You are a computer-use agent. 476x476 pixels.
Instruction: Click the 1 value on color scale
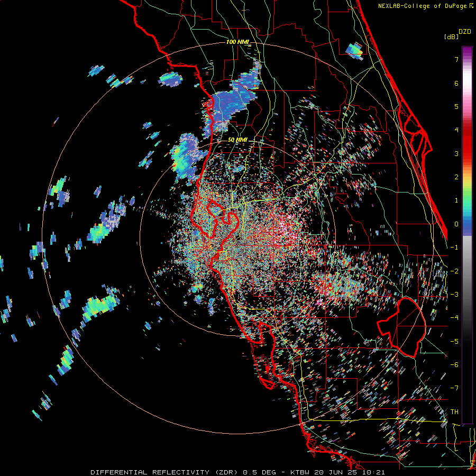click(x=456, y=200)
